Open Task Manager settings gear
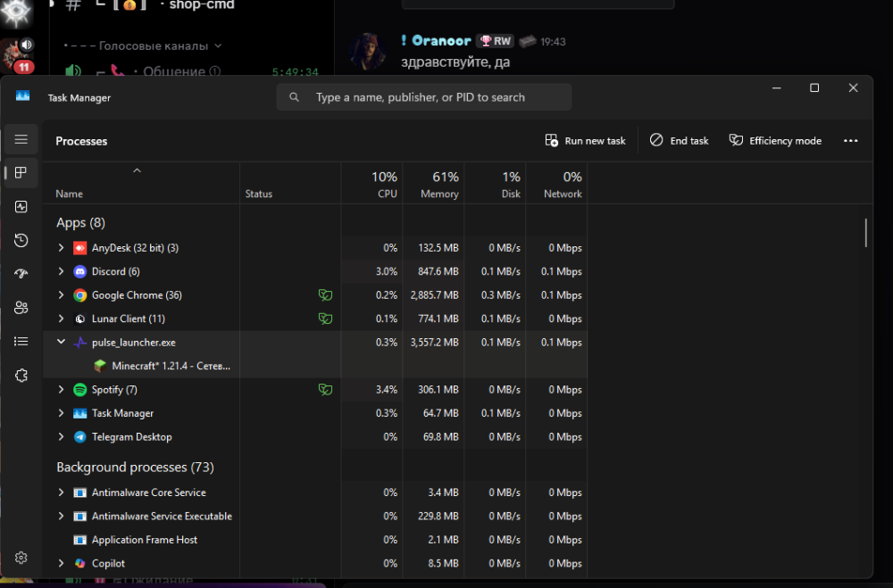 click(x=21, y=558)
